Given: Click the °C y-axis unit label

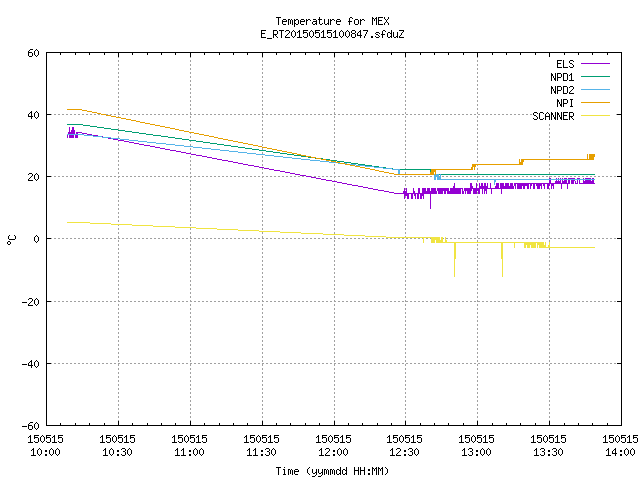Looking at the screenshot, I should (x=11, y=240).
